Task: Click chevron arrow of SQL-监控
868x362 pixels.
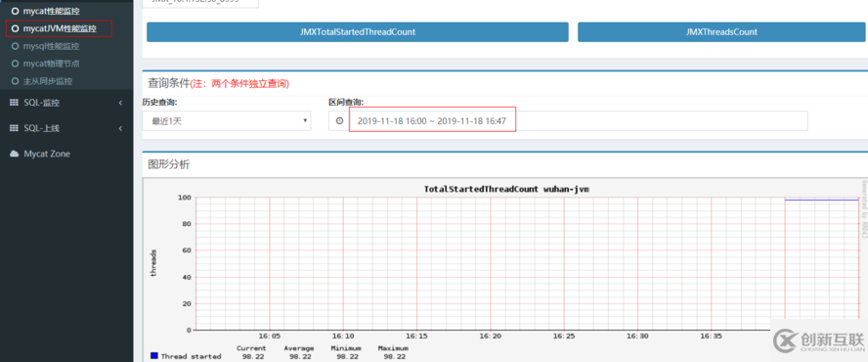Action: (x=120, y=103)
